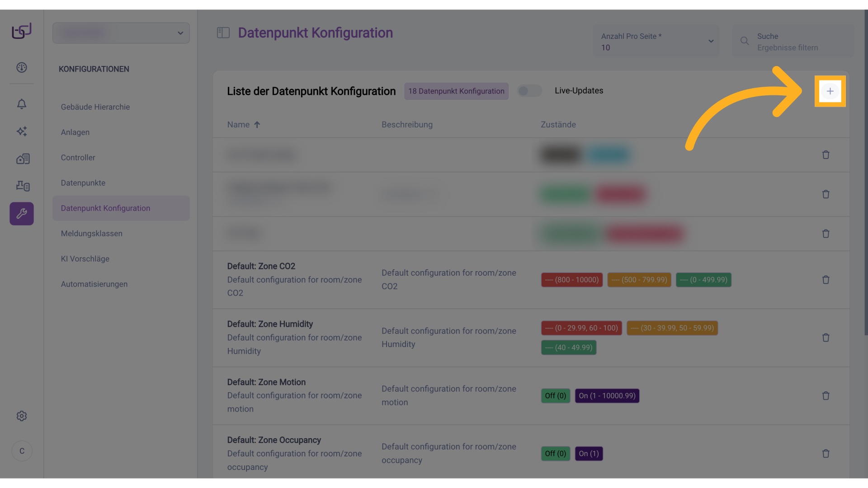Image resolution: width=868 pixels, height=488 pixels.
Task: Toggle the sidebar panel layout icon
Action: pyautogui.click(x=223, y=33)
